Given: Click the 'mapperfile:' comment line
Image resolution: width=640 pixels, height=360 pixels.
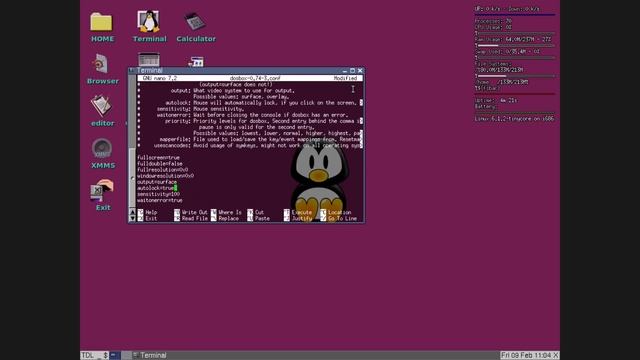Looking at the screenshot, I should point(250,139).
